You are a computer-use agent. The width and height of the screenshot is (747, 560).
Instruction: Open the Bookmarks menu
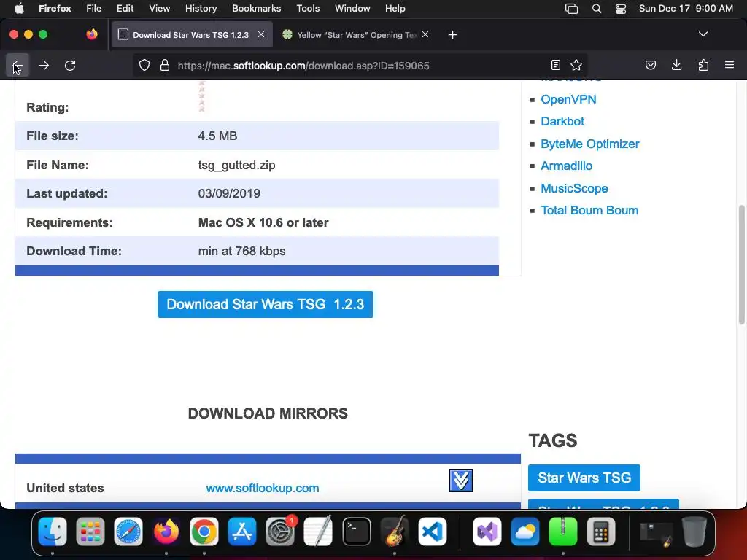[256, 9]
